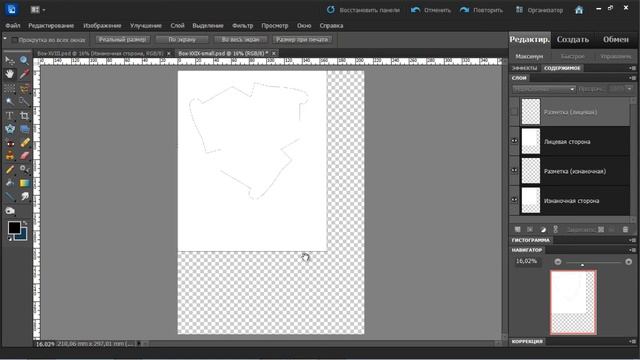640x360 pixels.
Task: Create a new layer via layers panel icon
Action: (518, 230)
